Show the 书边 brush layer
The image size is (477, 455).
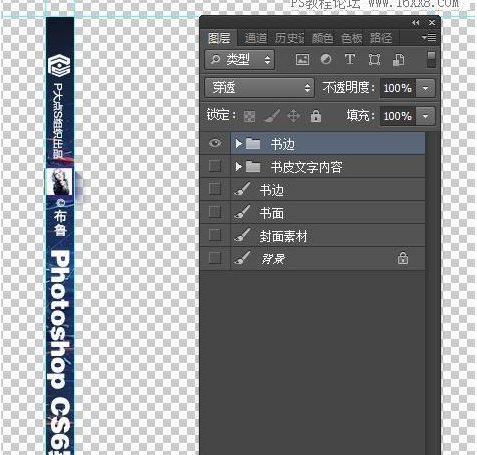point(215,189)
